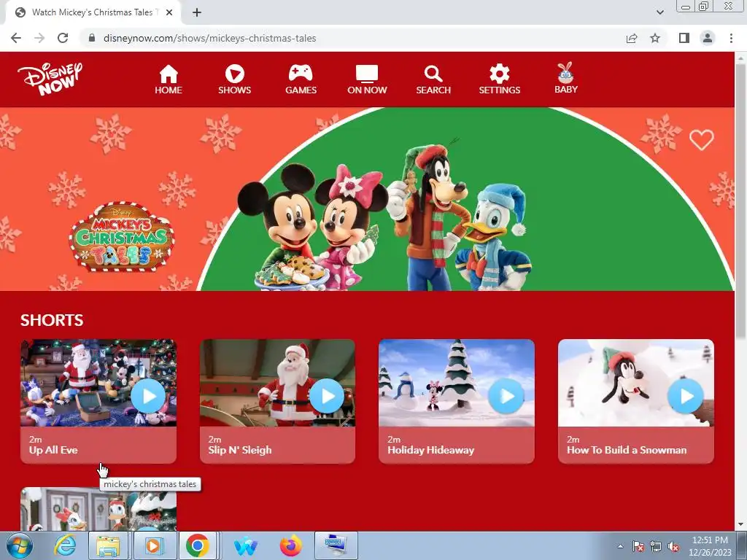Open the Search page via magnifier

433,79
